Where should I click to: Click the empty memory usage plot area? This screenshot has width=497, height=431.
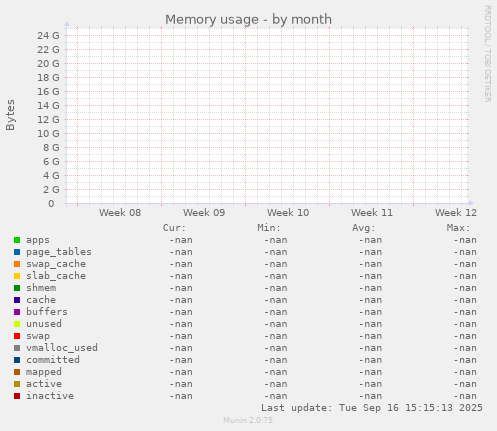(x=267, y=115)
